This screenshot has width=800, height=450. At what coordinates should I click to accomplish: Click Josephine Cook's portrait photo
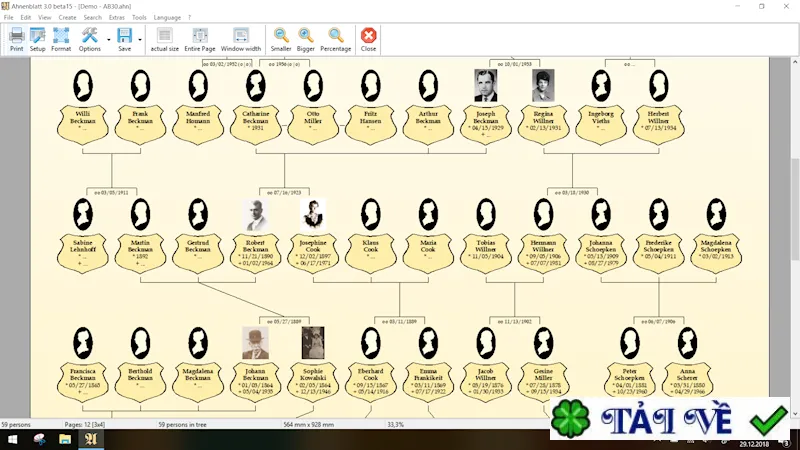coord(313,214)
